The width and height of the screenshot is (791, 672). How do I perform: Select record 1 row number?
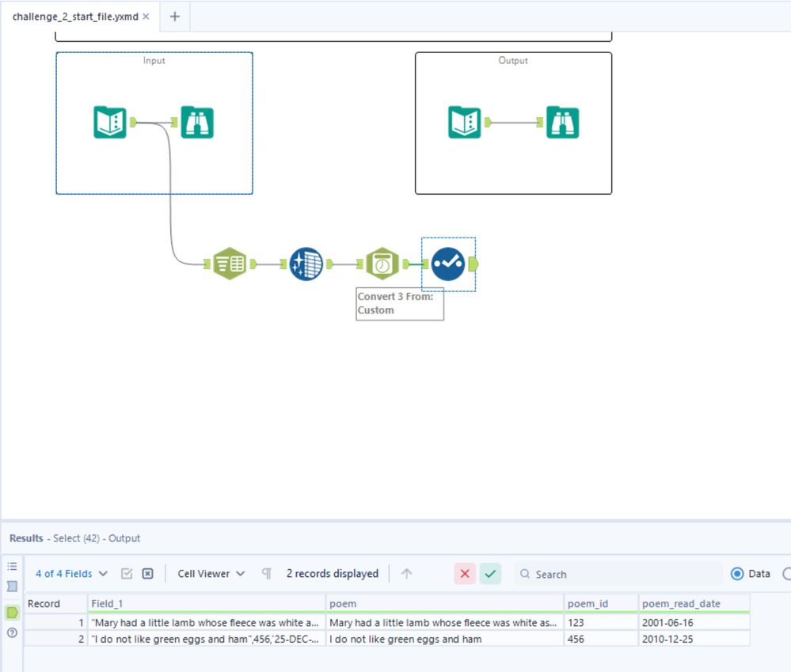55,623
